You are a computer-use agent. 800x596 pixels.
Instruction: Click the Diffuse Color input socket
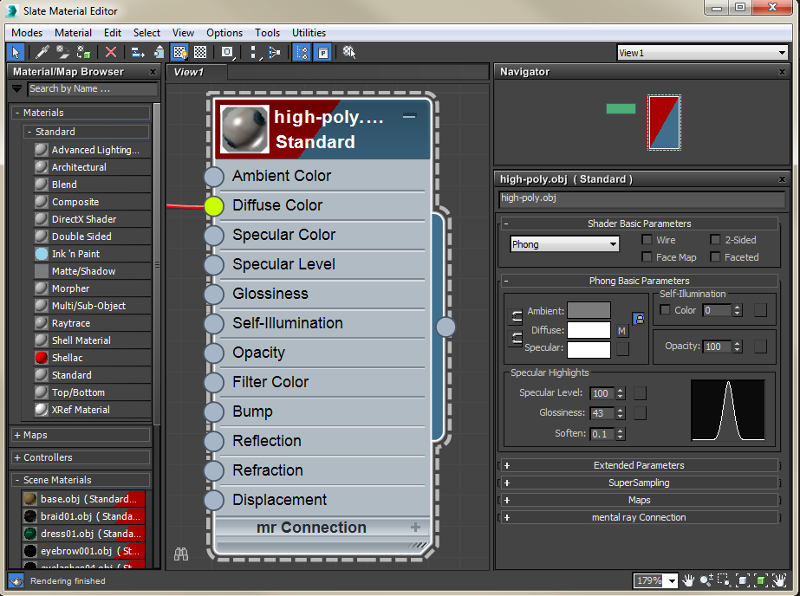coord(214,206)
